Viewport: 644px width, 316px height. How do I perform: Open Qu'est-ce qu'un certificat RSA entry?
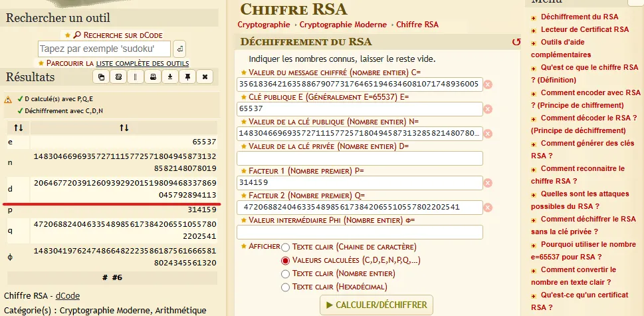(580, 301)
